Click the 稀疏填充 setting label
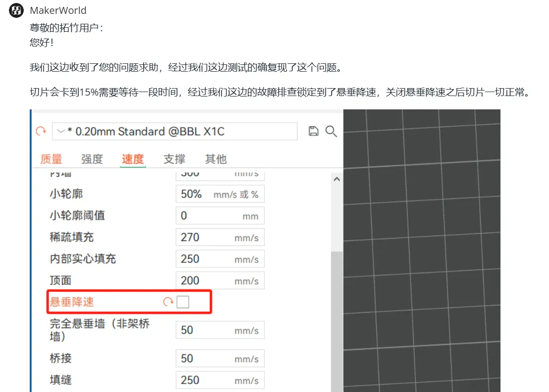This screenshot has height=392, width=549. pyautogui.click(x=72, y=237)
